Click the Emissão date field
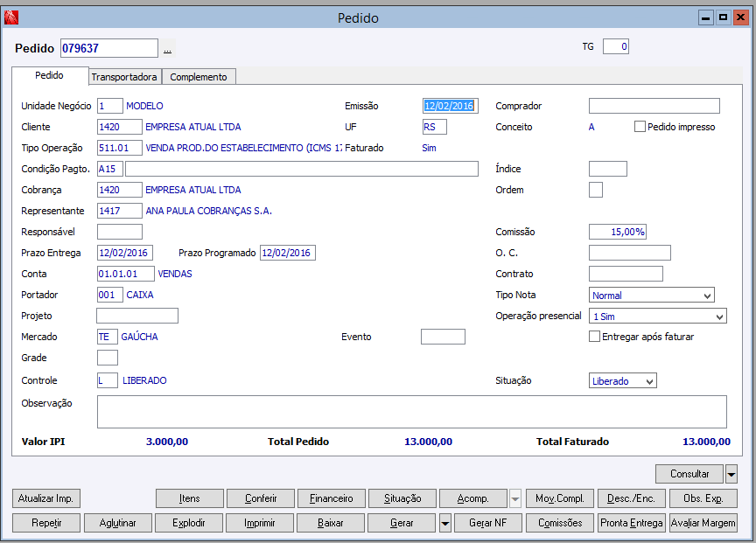 (x=451, y=106)
